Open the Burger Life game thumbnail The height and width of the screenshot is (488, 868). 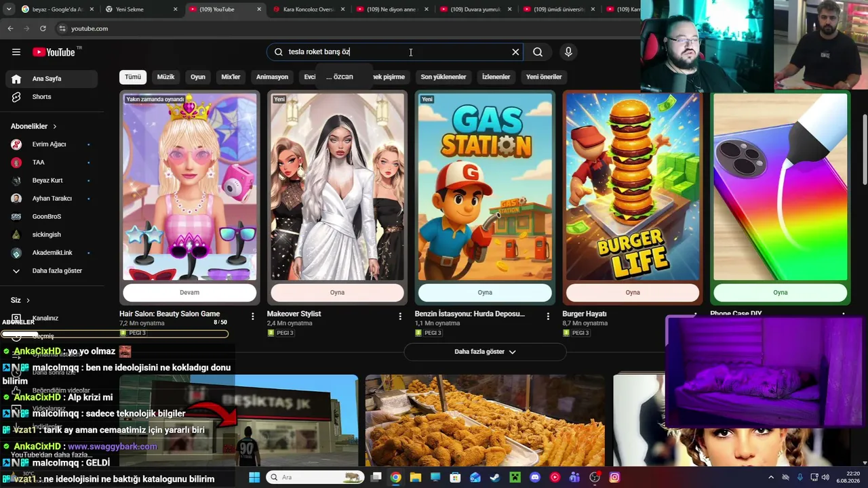(x=633, y=187)
